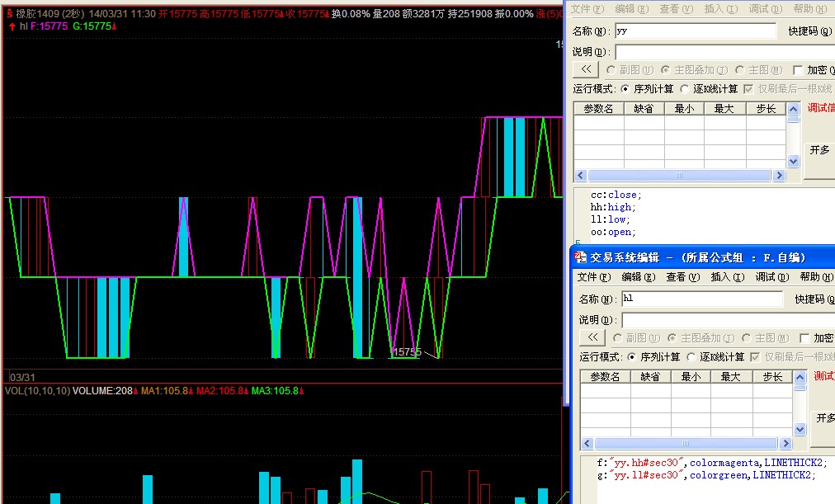
Task: Click formula line f:"yy.hh#sec30" in hl editor
Action: coord(712,463)
